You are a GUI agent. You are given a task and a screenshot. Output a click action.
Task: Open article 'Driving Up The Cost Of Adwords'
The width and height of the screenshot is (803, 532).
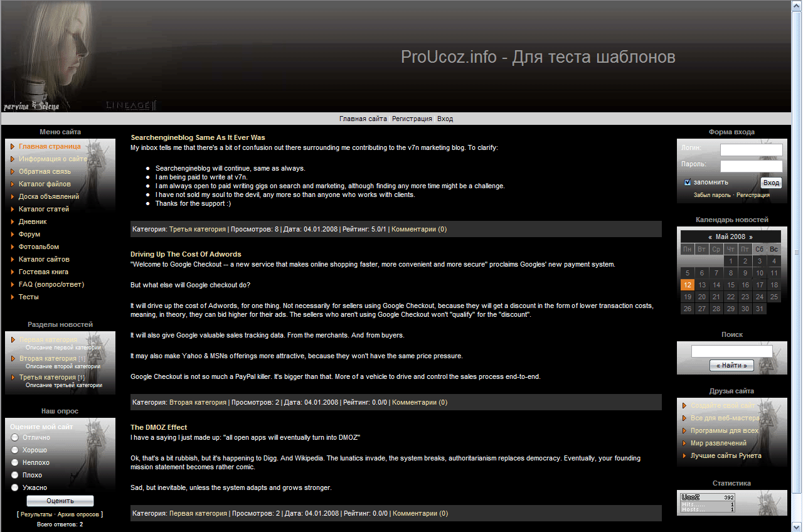(186, 254)
